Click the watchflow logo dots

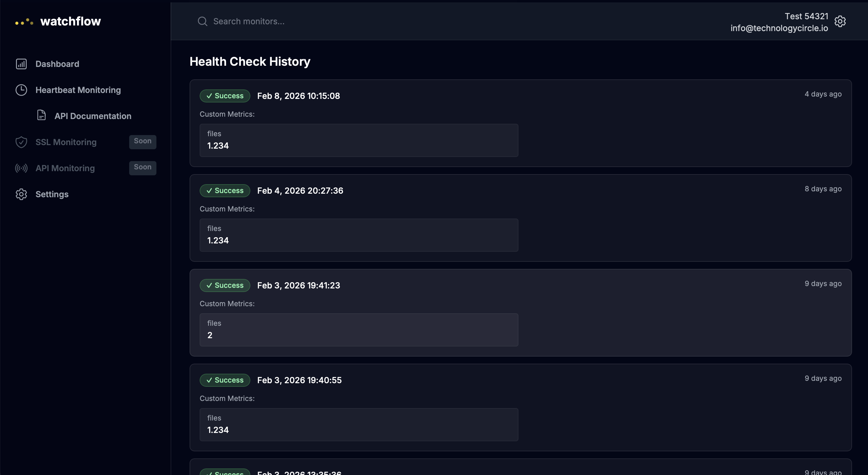pos(24,21)
